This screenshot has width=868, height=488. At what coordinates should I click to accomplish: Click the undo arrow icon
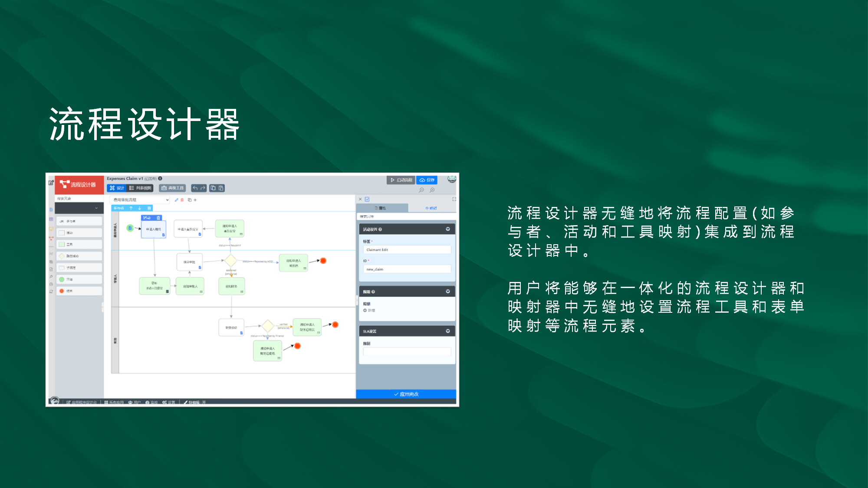tap(195, 188)
